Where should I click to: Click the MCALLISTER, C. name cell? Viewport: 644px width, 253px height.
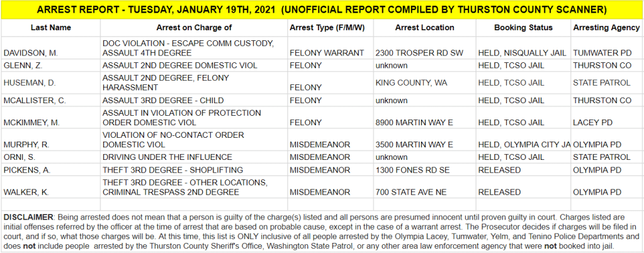pyautogui.click(x=34, y=100)
